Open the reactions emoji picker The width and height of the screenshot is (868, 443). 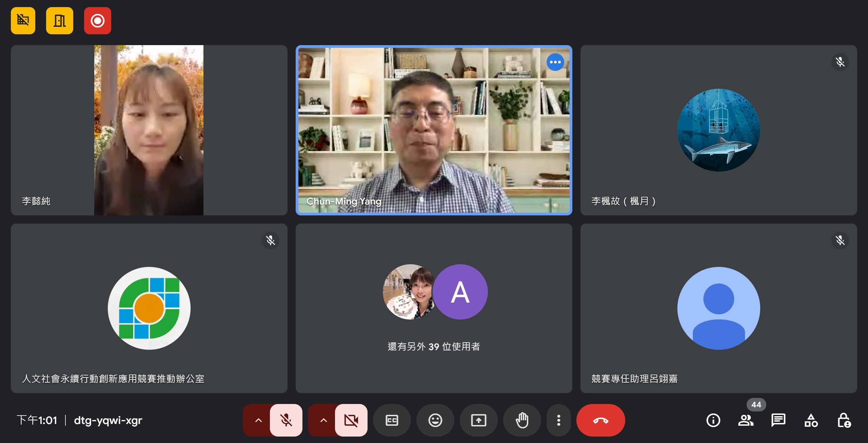pos(435,420)
